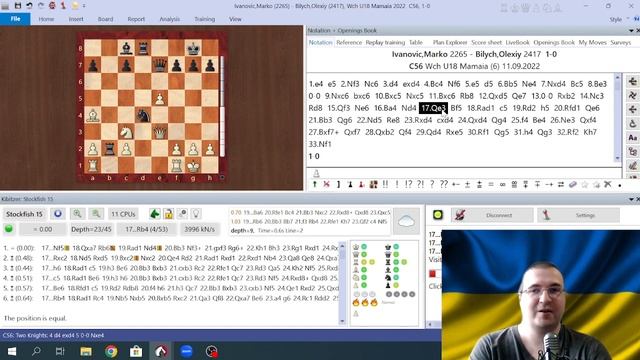
Task: Add the double exclamation !! annotation
Action: 385,184
